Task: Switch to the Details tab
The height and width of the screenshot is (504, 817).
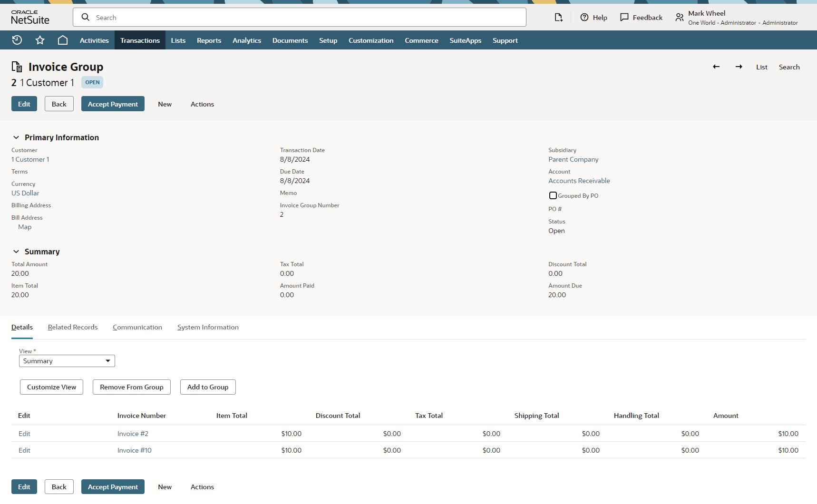Action: (22, 327)
